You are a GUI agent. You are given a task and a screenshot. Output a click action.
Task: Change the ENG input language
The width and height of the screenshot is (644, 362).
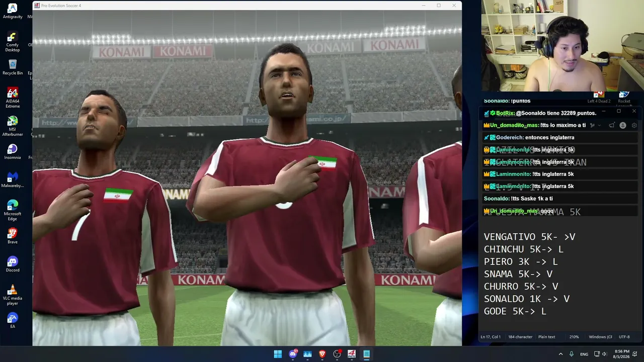click(584, 354)
